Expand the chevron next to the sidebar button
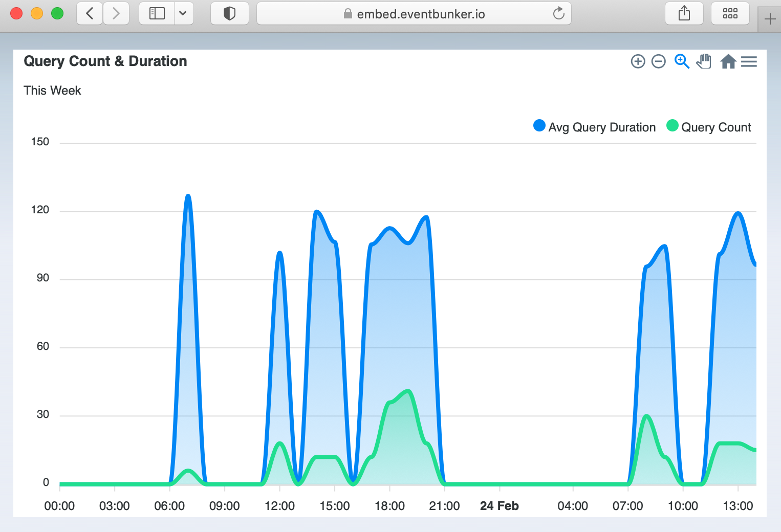Viewport: 781px width, 532px height. pos(183,13)
